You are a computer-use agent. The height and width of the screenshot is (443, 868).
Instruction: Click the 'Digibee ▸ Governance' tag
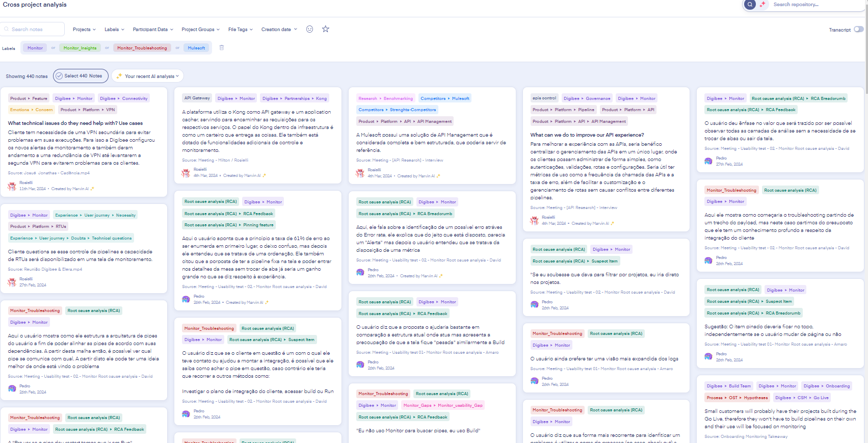(587, 98)
